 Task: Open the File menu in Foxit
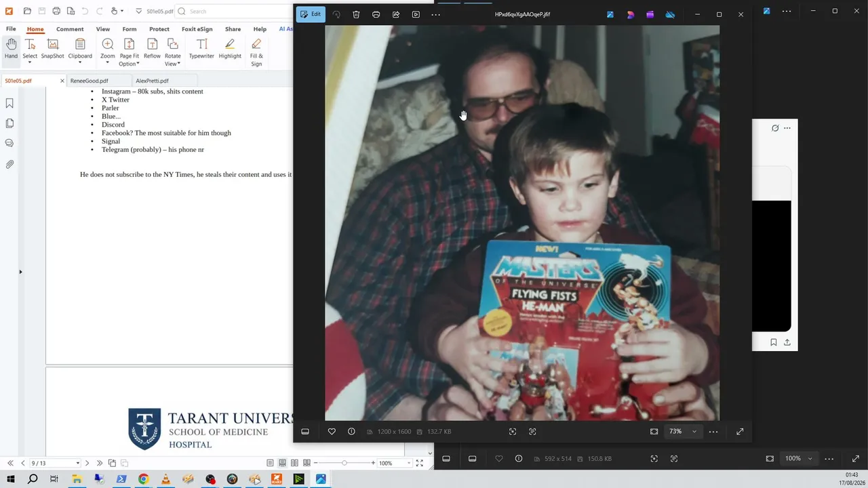point(11,29)
